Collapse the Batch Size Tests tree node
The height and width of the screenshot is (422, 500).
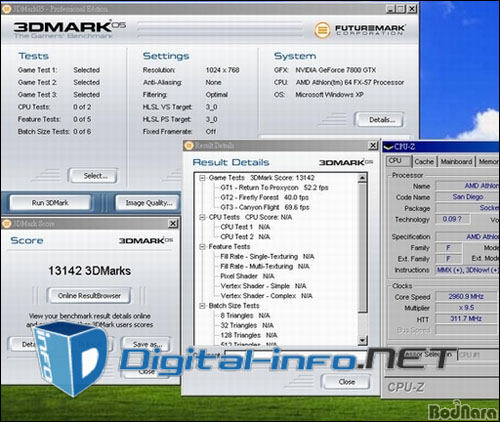tap(202, 306)
